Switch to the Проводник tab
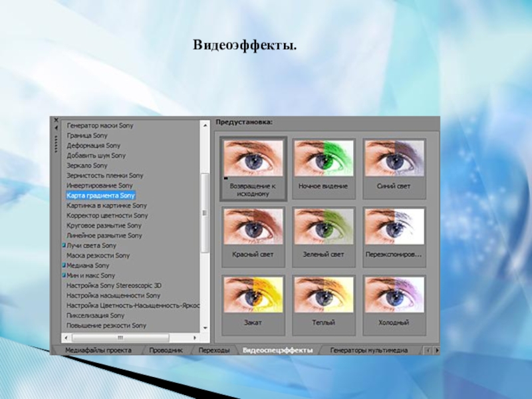Viewport: 532px width, 399px height. 166,350
